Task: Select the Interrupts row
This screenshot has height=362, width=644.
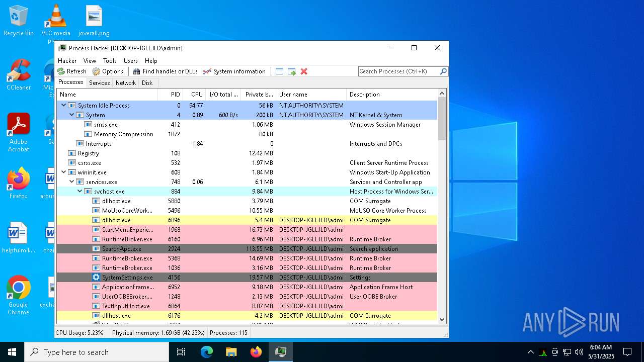Action: tap(247, 144)
